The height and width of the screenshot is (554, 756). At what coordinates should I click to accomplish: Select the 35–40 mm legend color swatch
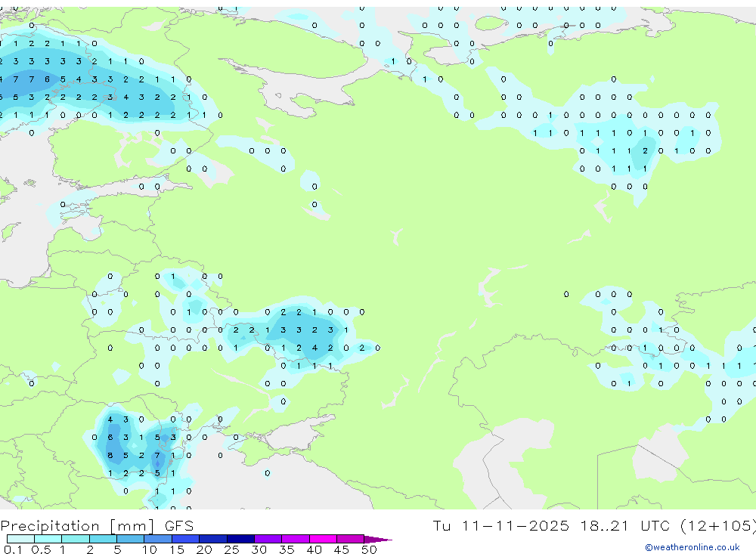pos(295,539)
